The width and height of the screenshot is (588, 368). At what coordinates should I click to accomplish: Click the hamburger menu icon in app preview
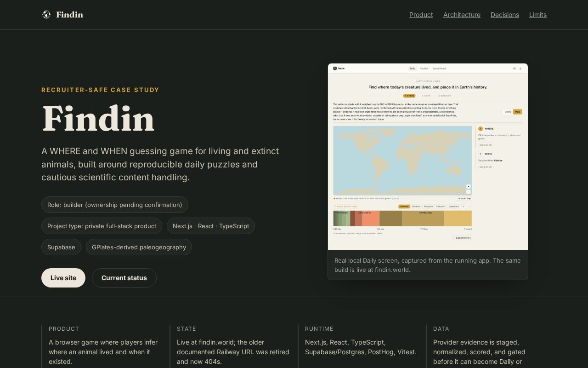[520, 69]
